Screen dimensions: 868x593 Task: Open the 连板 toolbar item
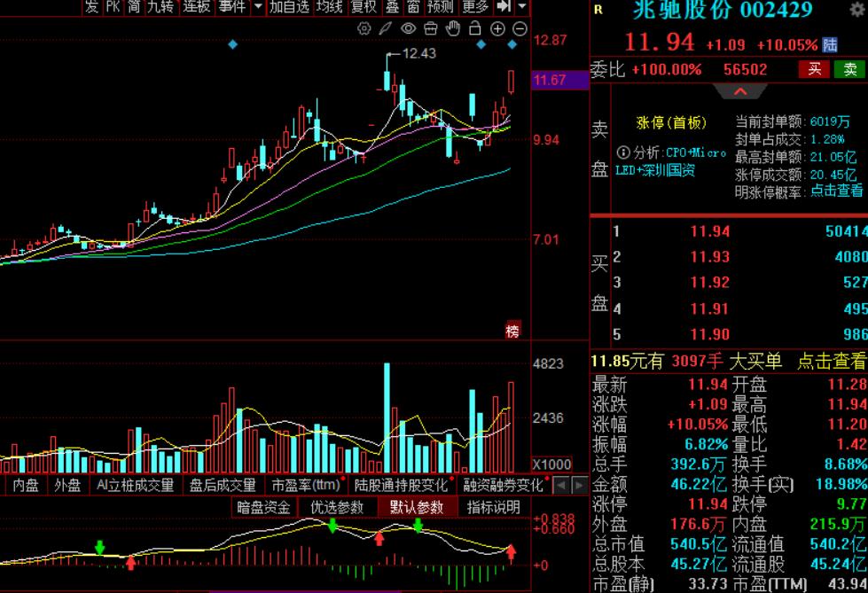[x=197, y=6]
